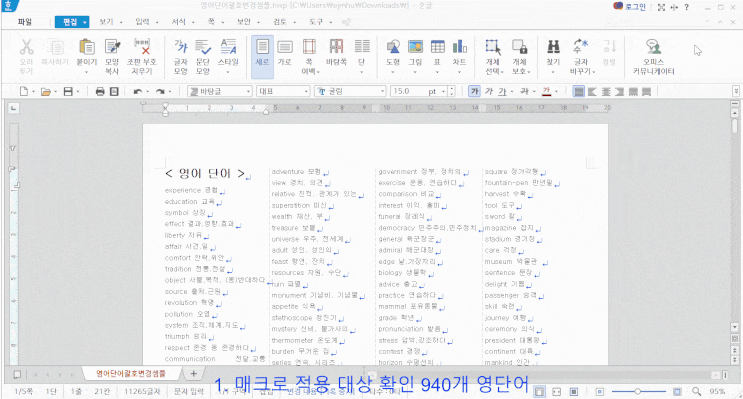743x399 pixels.
Task: Open the 도구 menu
Action: tap(316, 22)
